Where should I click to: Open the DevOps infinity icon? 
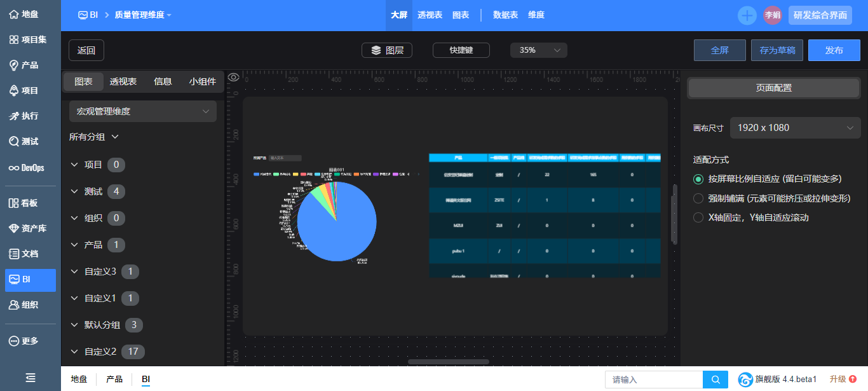13,168
